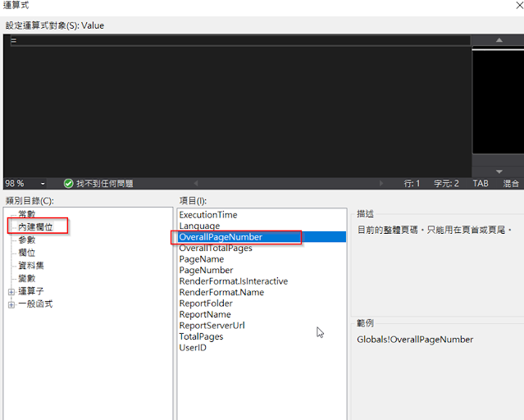Choose TotalPages item

click(262, 336)
